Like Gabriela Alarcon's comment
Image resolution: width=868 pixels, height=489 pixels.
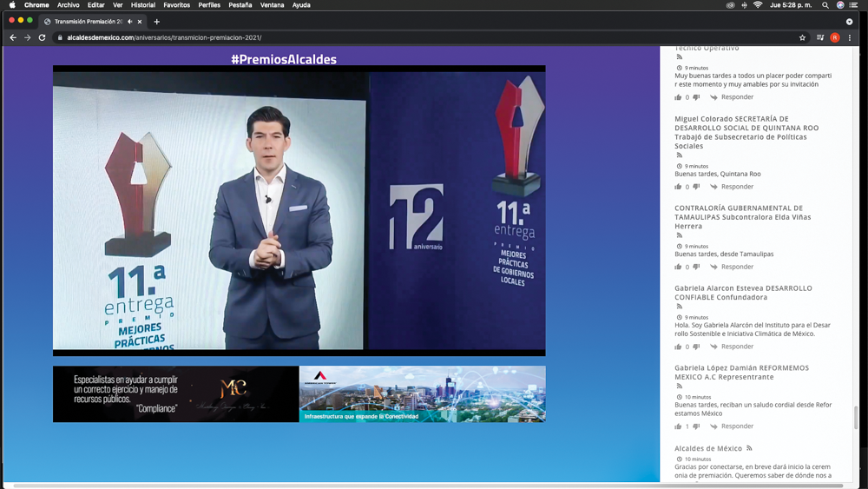pos(678,347)
